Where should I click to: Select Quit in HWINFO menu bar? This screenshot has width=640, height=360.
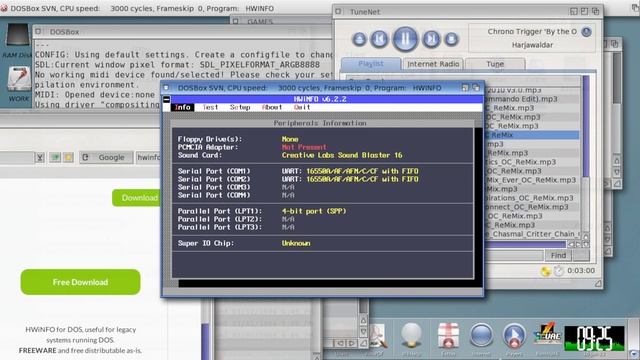(x=302, y=107)
